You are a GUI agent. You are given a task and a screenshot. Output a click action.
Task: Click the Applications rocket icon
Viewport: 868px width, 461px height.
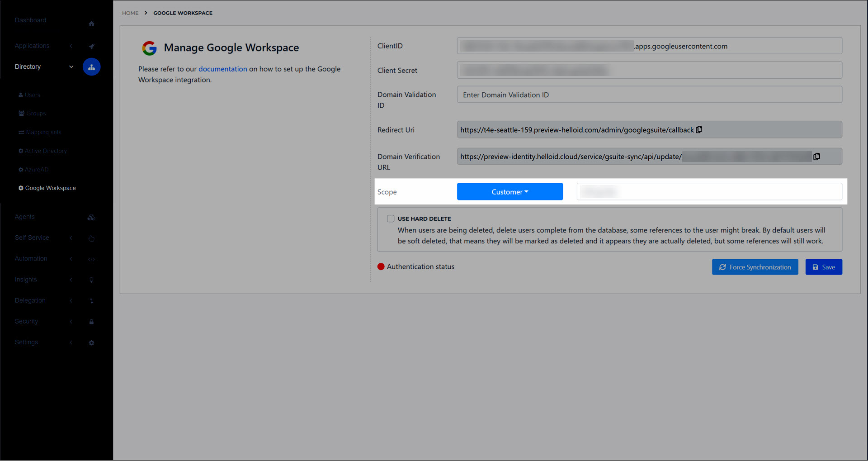[91, 46]
